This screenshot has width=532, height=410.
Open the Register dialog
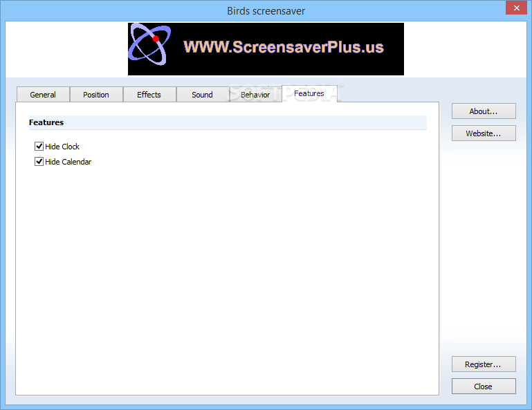(x=484, y=364)
